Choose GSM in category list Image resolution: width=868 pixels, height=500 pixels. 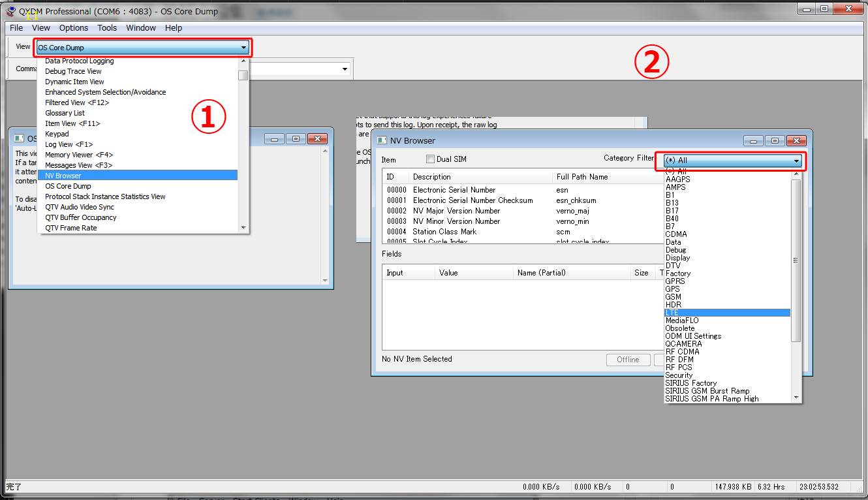coord(674,297)
